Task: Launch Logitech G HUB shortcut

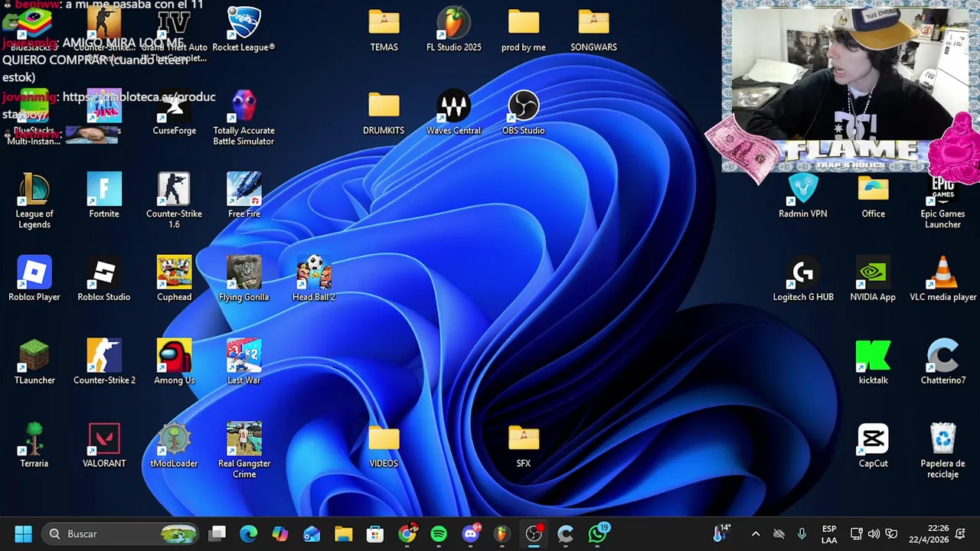Action: pos(802,279)
